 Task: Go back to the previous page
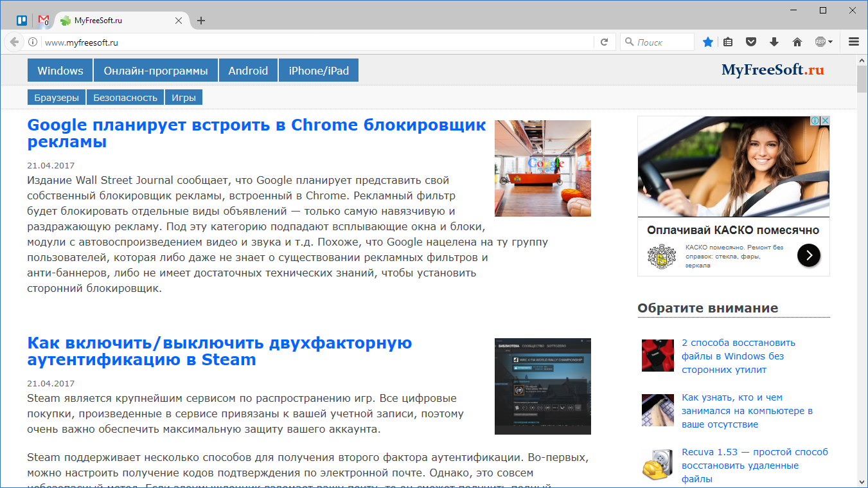14,42
